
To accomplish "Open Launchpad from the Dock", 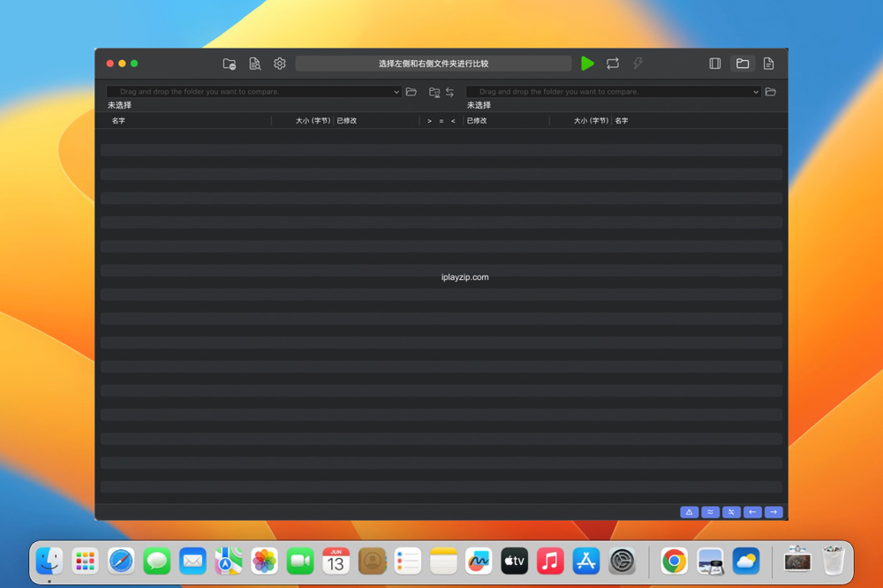I will pos(85,561).
